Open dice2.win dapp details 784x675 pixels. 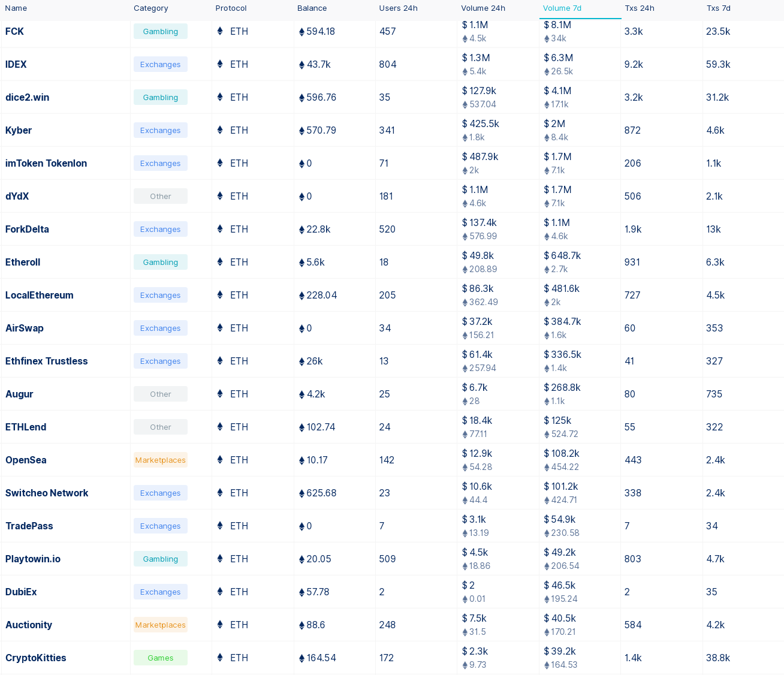28,97
